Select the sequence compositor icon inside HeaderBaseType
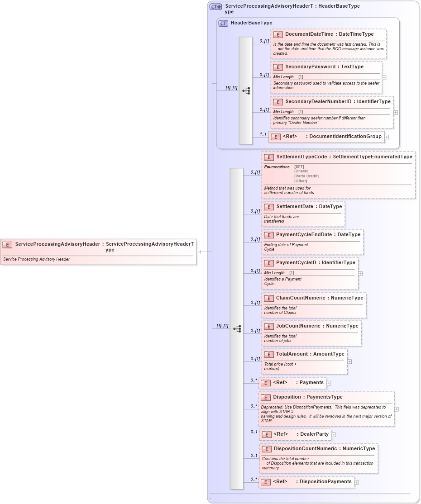This screenshot has height=504, width=421. click(246, 90)
